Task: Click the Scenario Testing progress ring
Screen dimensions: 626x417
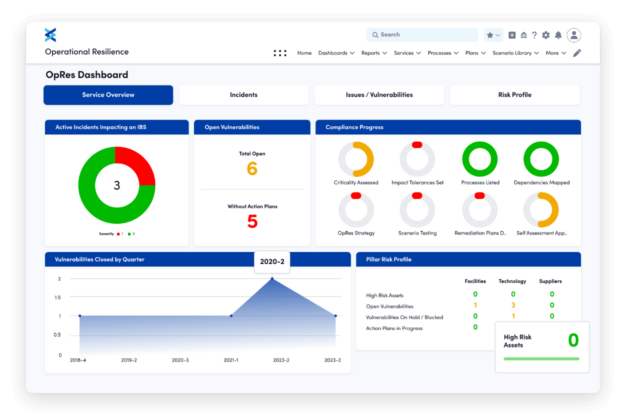Action: (x=417, y=210)
